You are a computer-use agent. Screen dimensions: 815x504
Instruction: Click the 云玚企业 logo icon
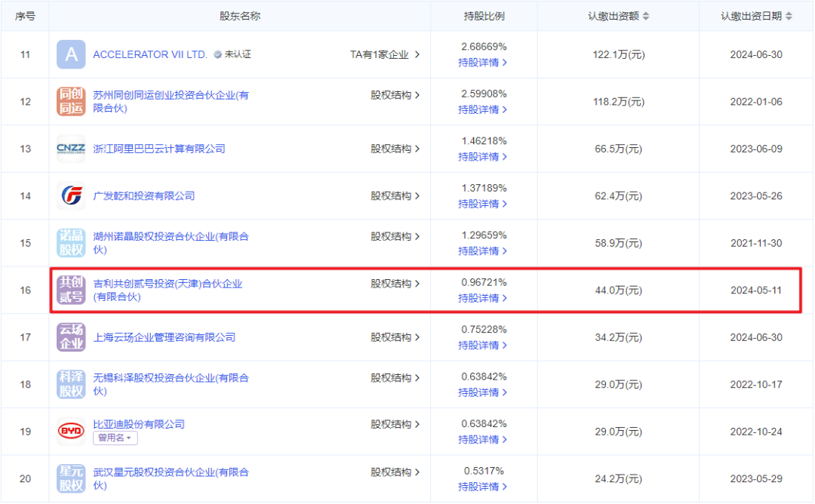(x=71, y=337)
